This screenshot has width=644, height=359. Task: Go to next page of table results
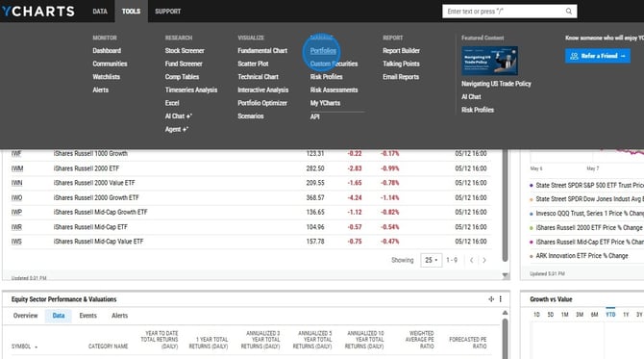484,260
